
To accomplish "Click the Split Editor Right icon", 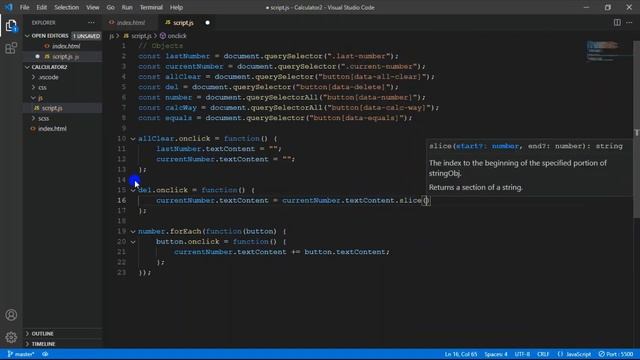I will (x=617, y=22).
